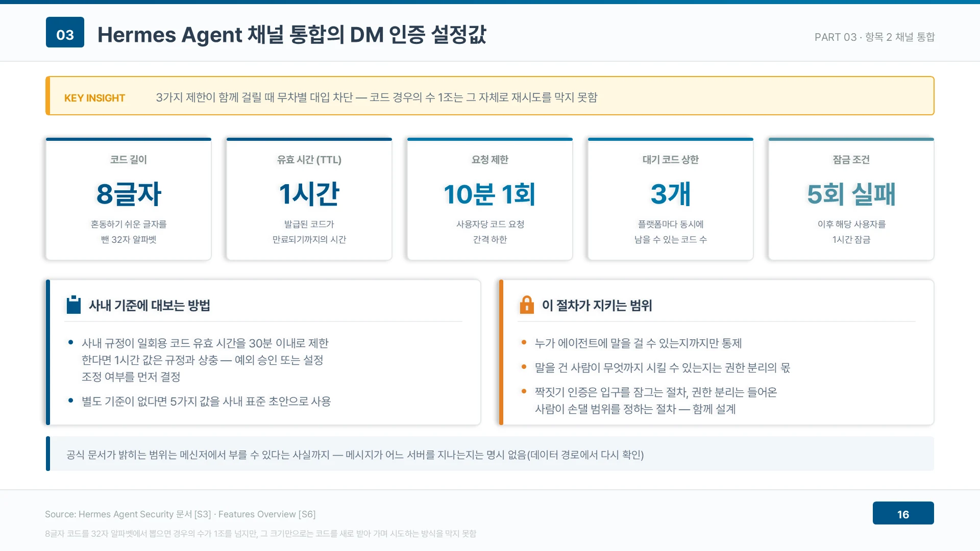This screenshot has width=980, height=551.
Task: Click the 사용자당 코드 요청 간격 하한 description
Action: [x=490, y=232]
